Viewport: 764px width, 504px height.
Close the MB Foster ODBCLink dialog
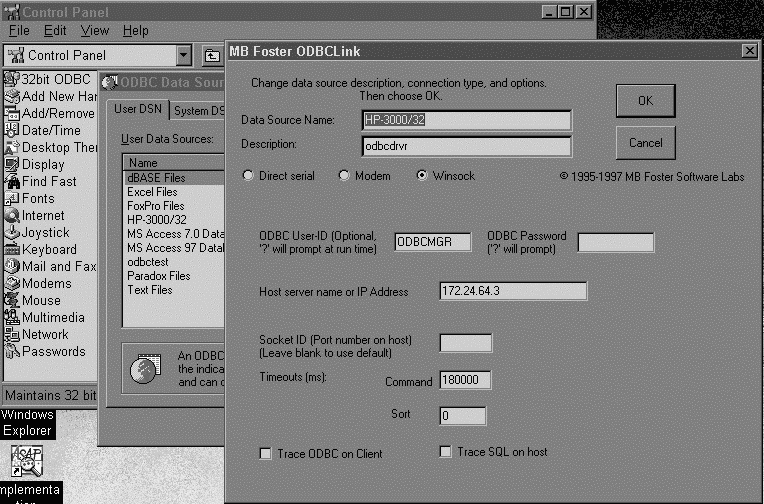click(x=749, y=51)
